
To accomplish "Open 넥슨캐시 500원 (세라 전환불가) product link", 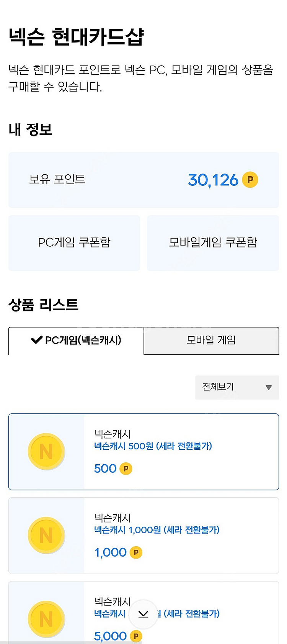I will [153, 446].
